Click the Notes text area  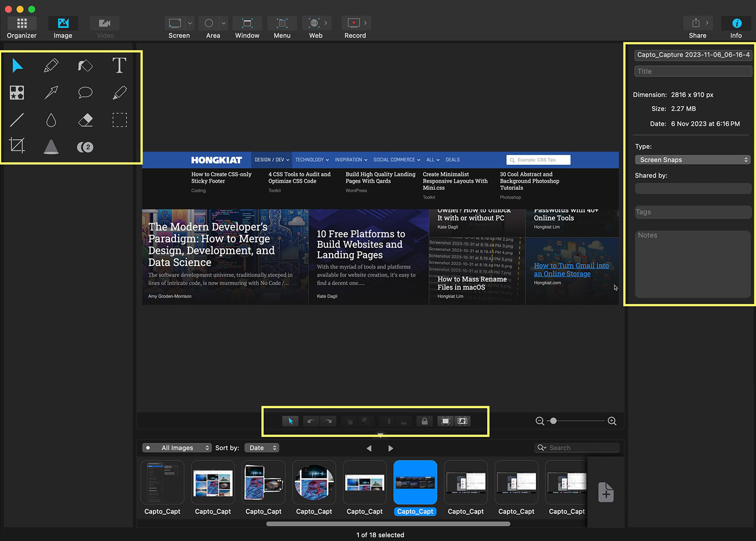pyautogui.click(x=693, y=264)
